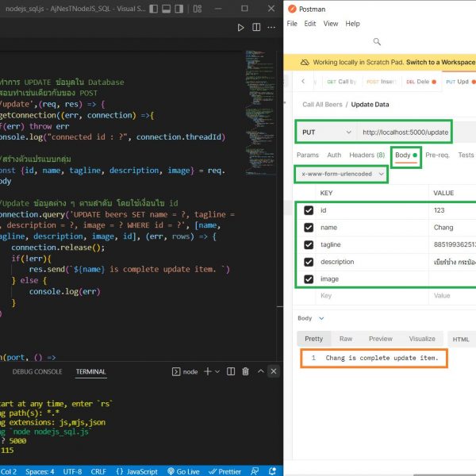This screenshot has height=476, width=476.
Task: Toggle the image parameter checkbox
Action: (309, 278)
